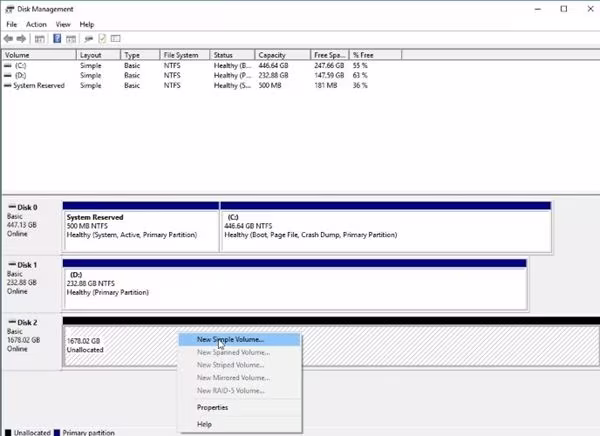
Task: Click disabled New Striped Volume entry
Action: point(240,365)
